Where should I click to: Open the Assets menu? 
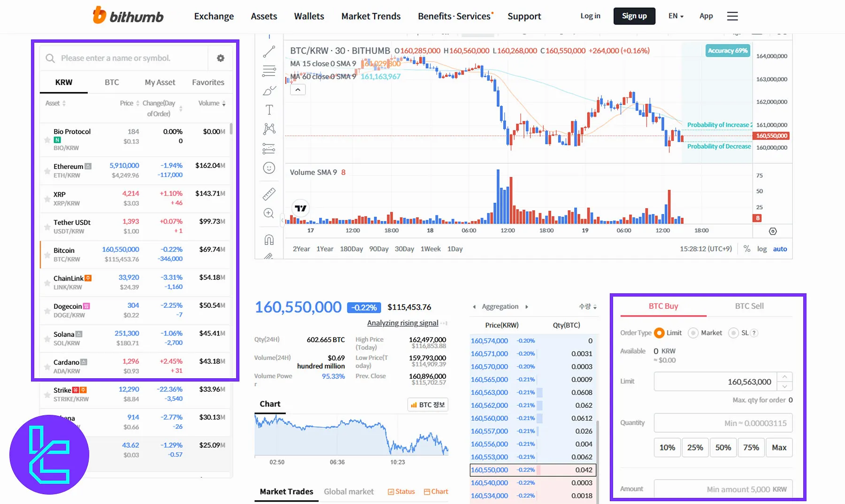264,16
